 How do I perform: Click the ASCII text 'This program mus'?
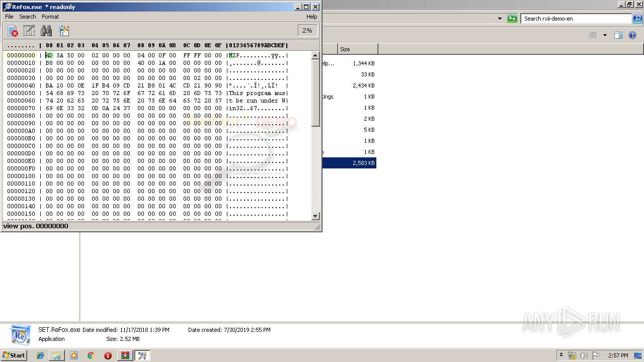point(257,93)
